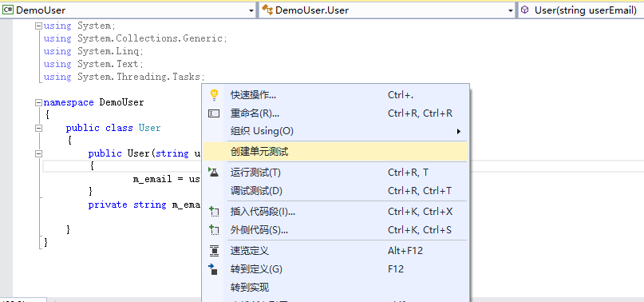The height and width of the screenshot is (302, 644).
Task: Click the class icon beside DemoUser.User
Action: (267, 10)
